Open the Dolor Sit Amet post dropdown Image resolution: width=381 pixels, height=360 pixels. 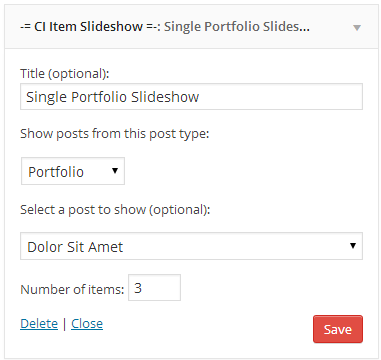click(x=191, y=246)
